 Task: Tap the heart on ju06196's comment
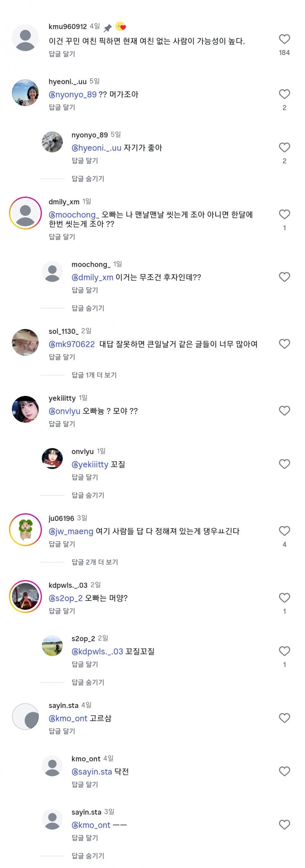pos(284,531)
